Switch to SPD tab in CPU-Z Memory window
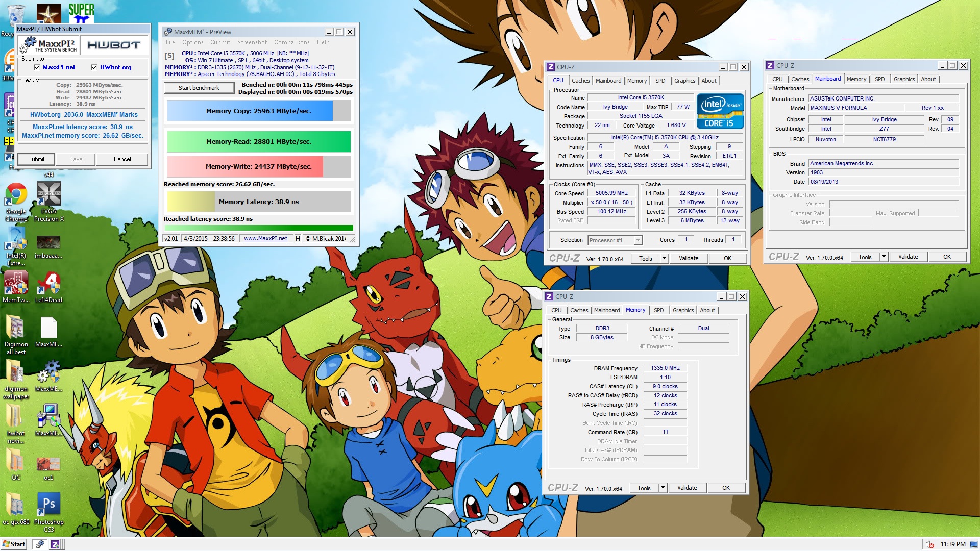The width and height of the screenshot is (980, 551). coord(658,310)
